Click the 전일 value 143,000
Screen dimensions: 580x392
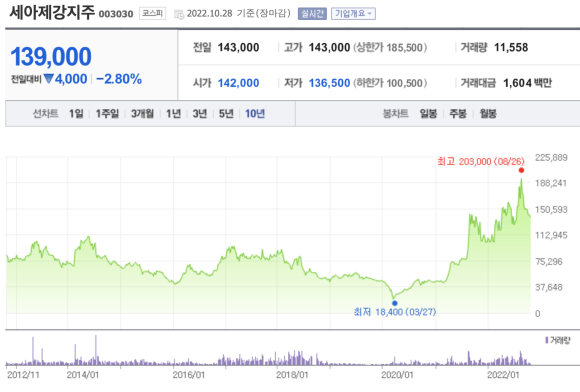click(238, 47)
